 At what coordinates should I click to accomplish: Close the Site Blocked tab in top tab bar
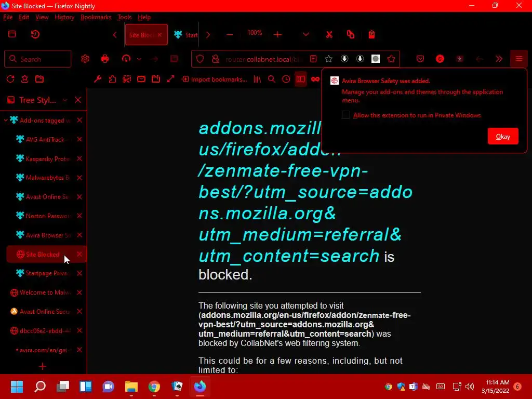pos(159,35)
